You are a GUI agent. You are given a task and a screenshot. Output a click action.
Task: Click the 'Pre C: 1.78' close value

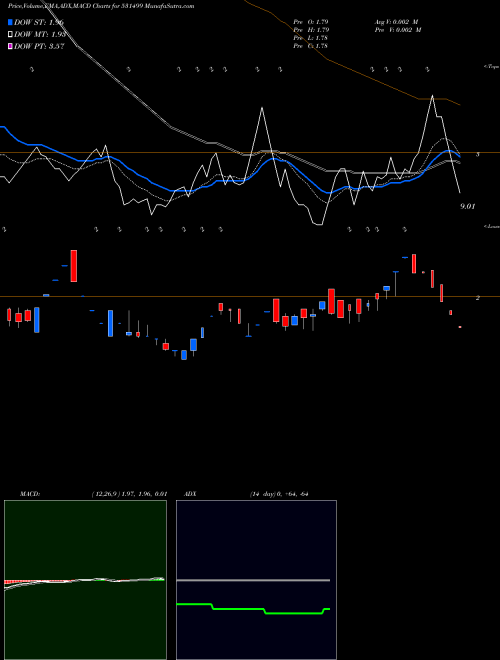(310, 46)
